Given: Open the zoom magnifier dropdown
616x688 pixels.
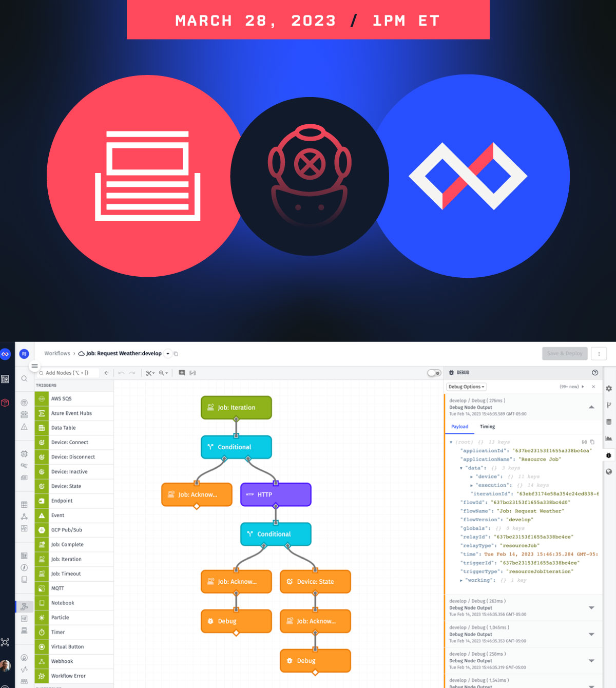Looking at the screenshot, I should 163,373.
